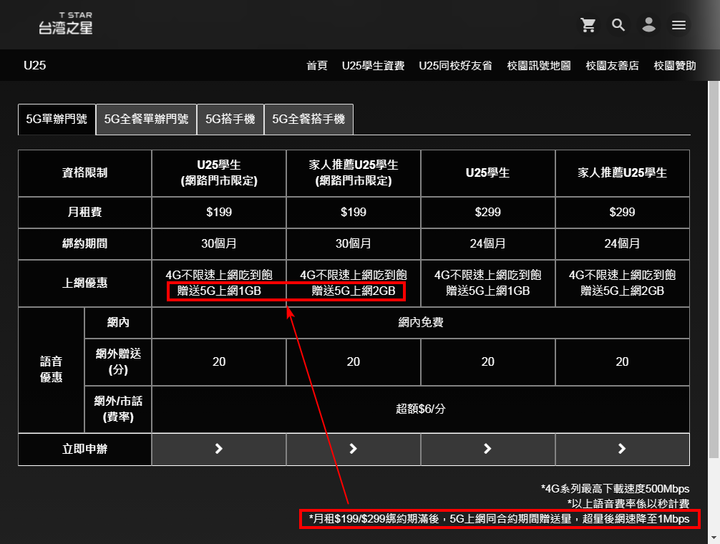Open the 5G全餐搭手機 tab
Screen dimensions: 720x544
click(309, 119)
